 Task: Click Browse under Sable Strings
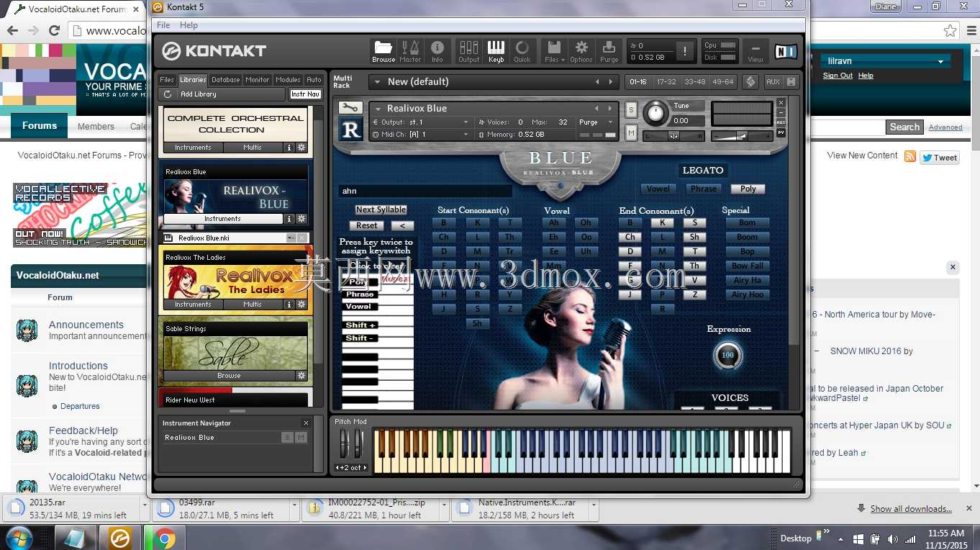pyautogui.click(x=229, y=376)
